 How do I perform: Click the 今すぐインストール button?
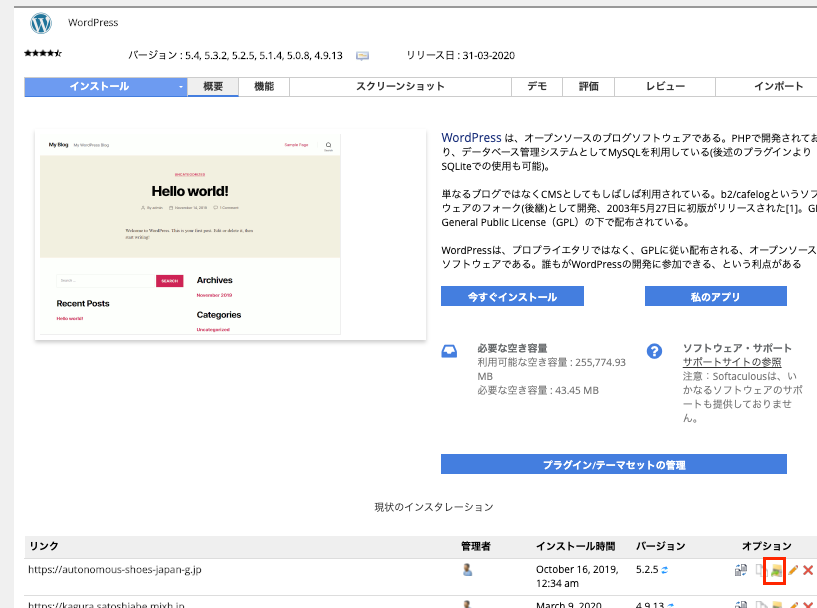point(512,296)
